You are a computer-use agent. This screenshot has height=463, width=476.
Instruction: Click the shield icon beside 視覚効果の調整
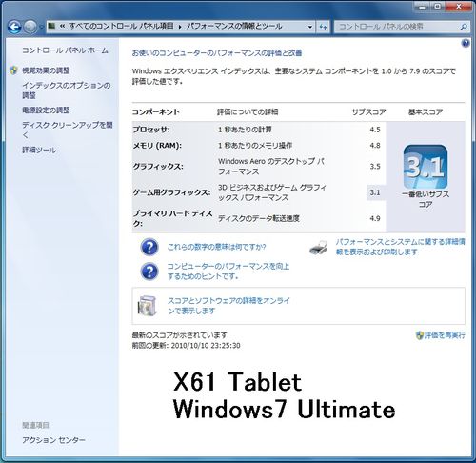(13, 70)
